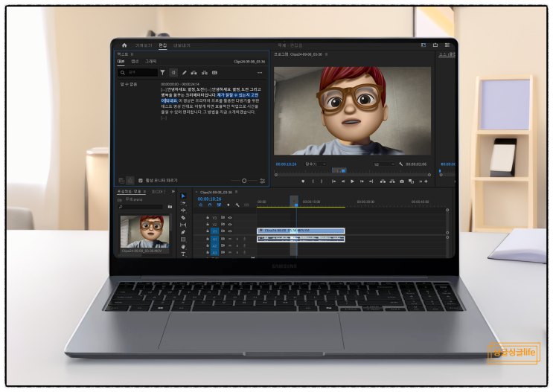The image size is (553, 392).
Task: Select the Hand tool
Action: point(183,247)
